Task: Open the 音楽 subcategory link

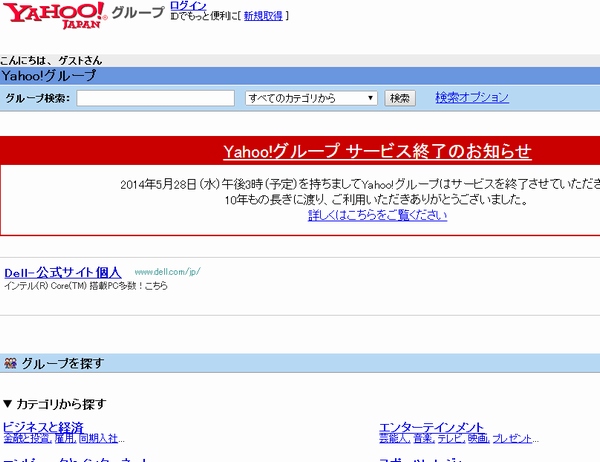Action: coord(424,438)
